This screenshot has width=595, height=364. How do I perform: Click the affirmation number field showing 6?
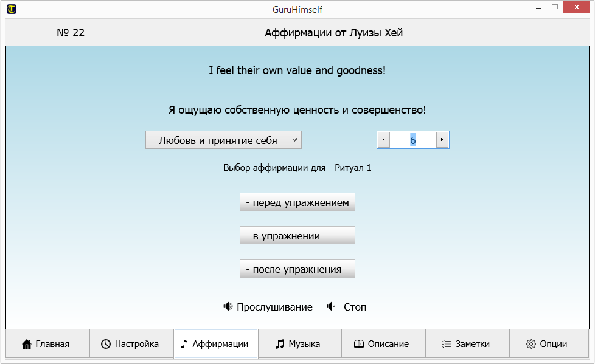[x=412, y=140]
